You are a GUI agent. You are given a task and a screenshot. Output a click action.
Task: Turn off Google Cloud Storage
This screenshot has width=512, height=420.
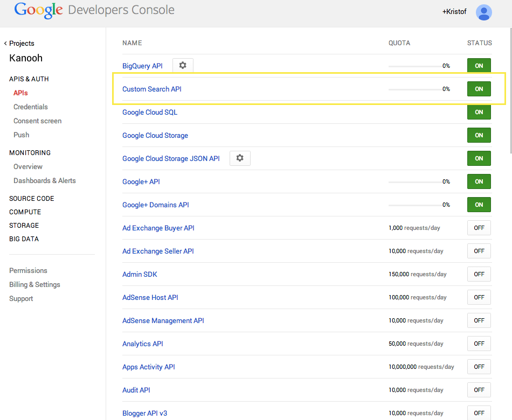pyautogui.click(x=479, y=135)
